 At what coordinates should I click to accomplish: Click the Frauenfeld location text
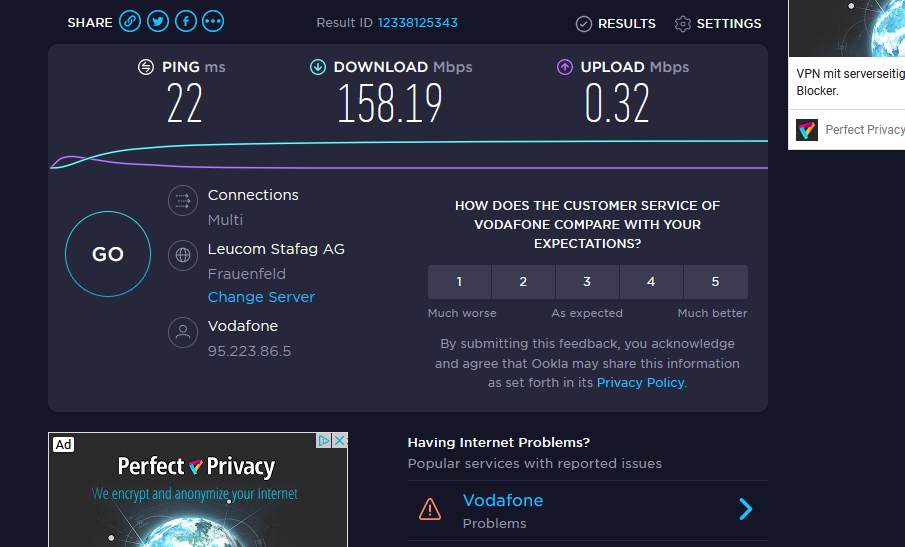tap(246, 274)
